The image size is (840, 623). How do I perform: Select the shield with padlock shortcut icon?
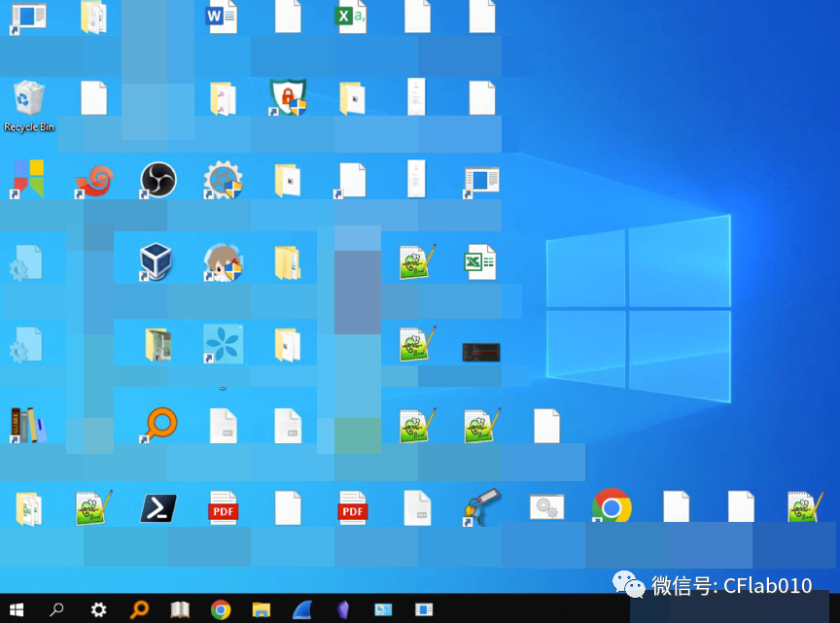tap(288, 97)
